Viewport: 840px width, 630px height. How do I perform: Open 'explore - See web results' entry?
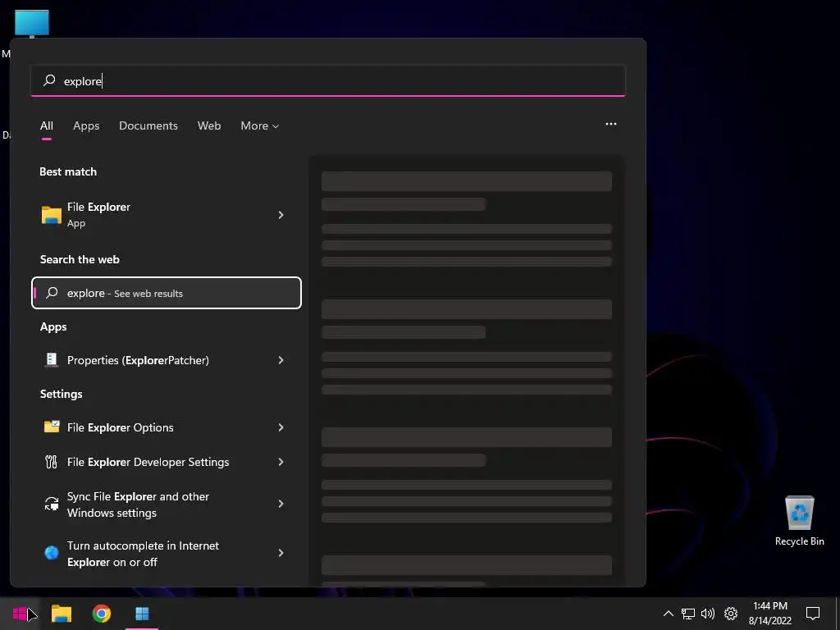point(167,293)
